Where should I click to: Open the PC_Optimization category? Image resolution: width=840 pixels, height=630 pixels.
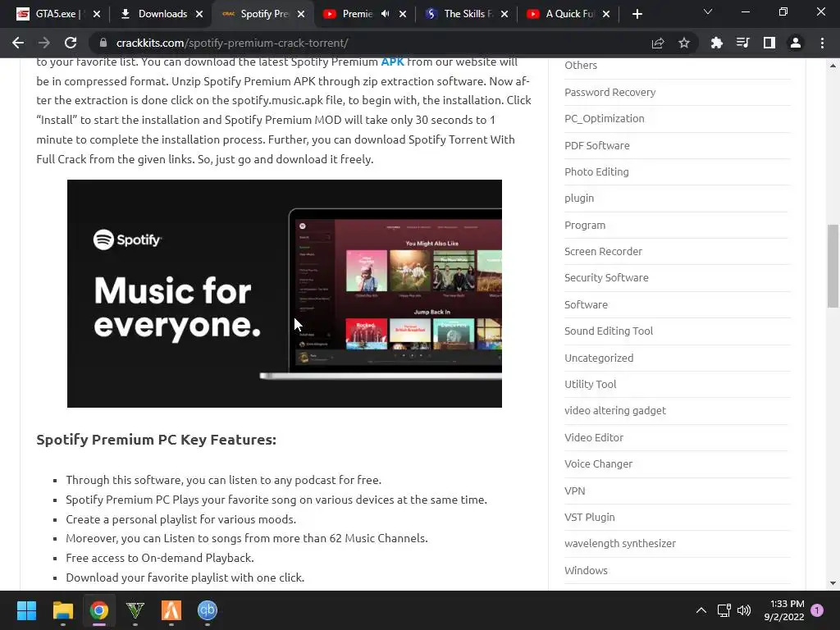point(605,118)
